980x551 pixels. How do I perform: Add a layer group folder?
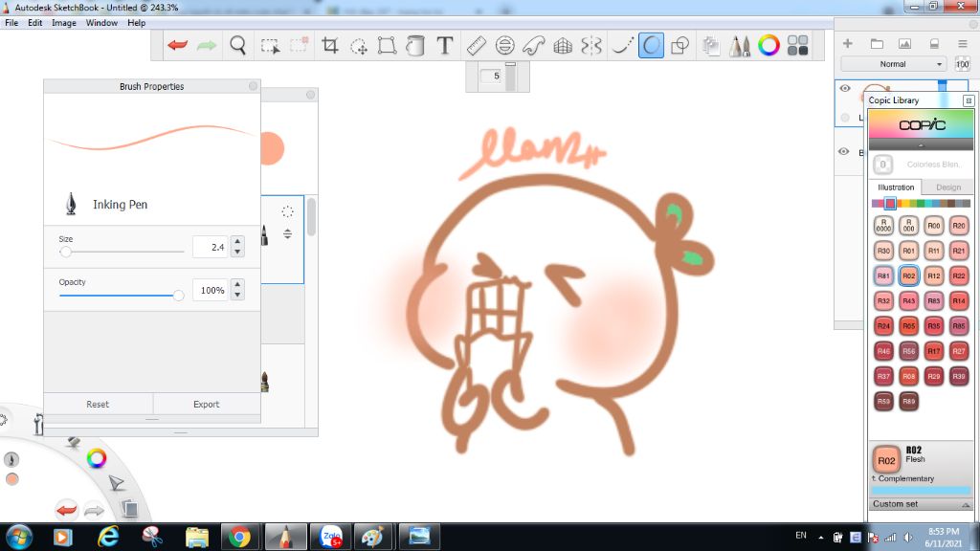click(x=877, y=44)
